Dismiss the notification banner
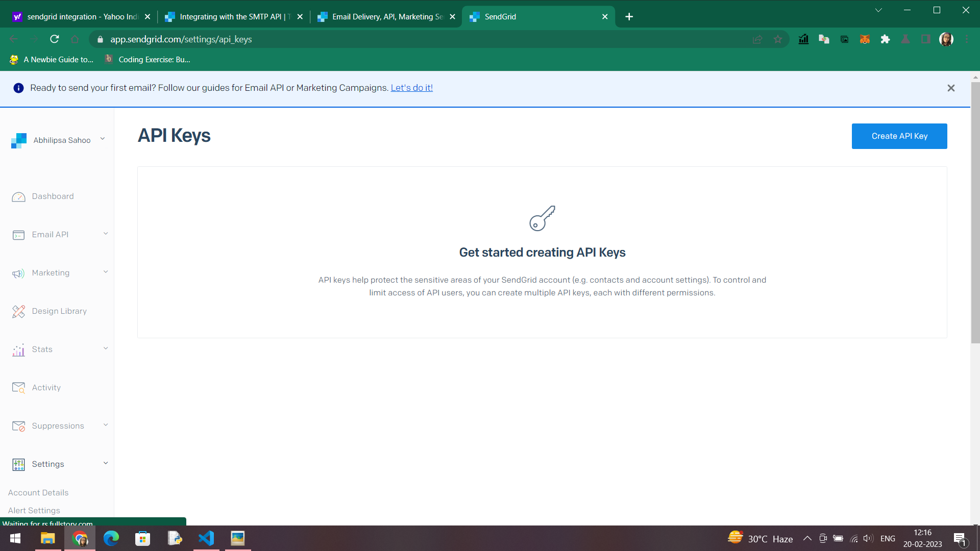The image size is (980, 551). point(951,88)
